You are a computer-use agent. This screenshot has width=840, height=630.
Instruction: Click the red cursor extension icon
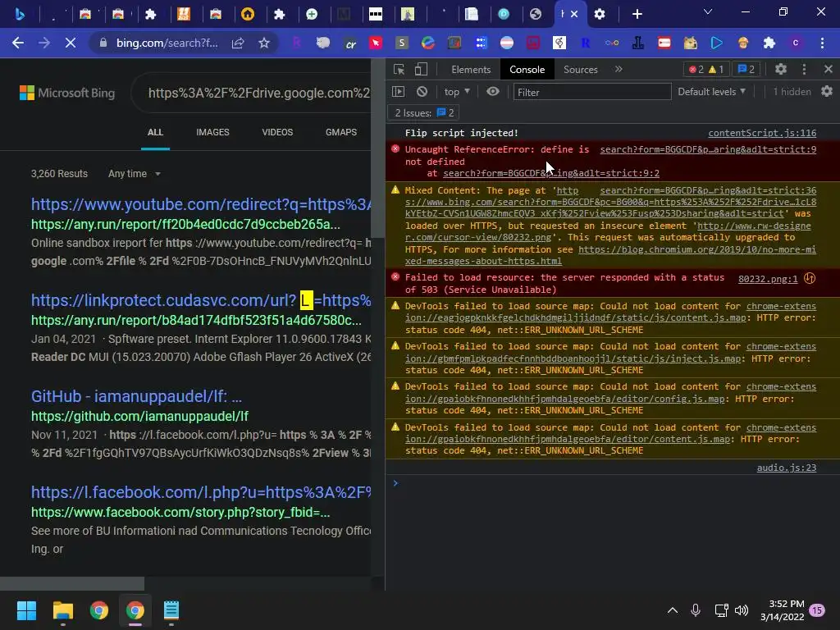[376, 43]
